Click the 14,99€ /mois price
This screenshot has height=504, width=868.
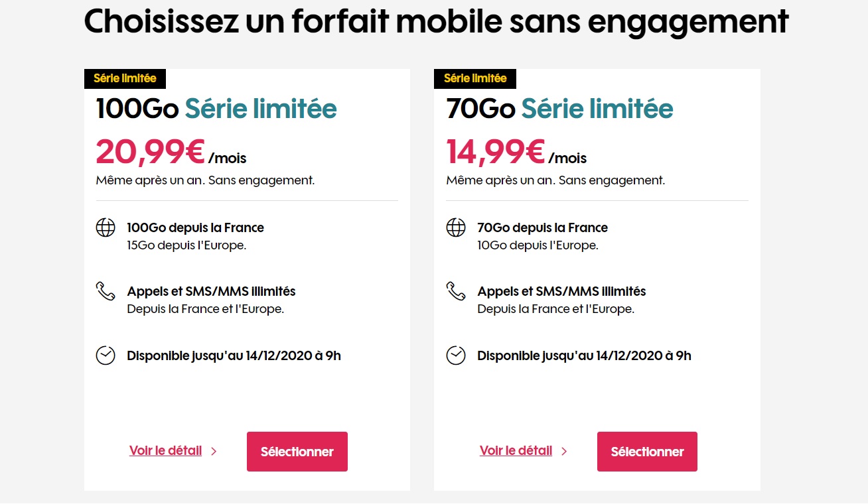[x=517, y=152]
